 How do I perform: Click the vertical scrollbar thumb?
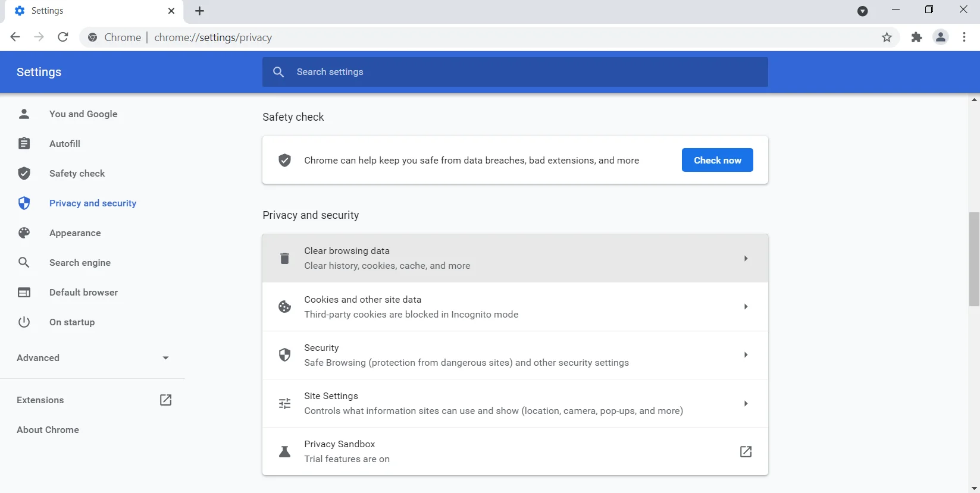click(x=974, y=259)
